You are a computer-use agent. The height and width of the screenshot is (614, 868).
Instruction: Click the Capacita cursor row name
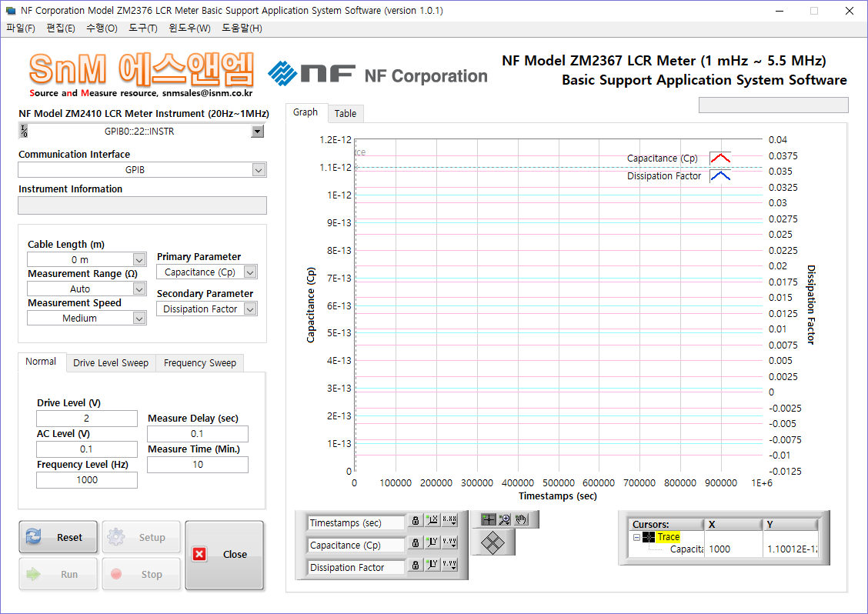coord(686,549)
